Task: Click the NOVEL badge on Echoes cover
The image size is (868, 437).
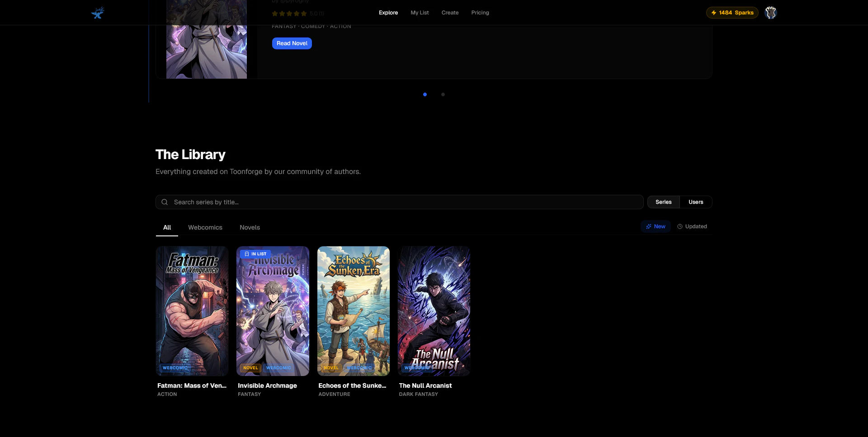Action: 331,368
